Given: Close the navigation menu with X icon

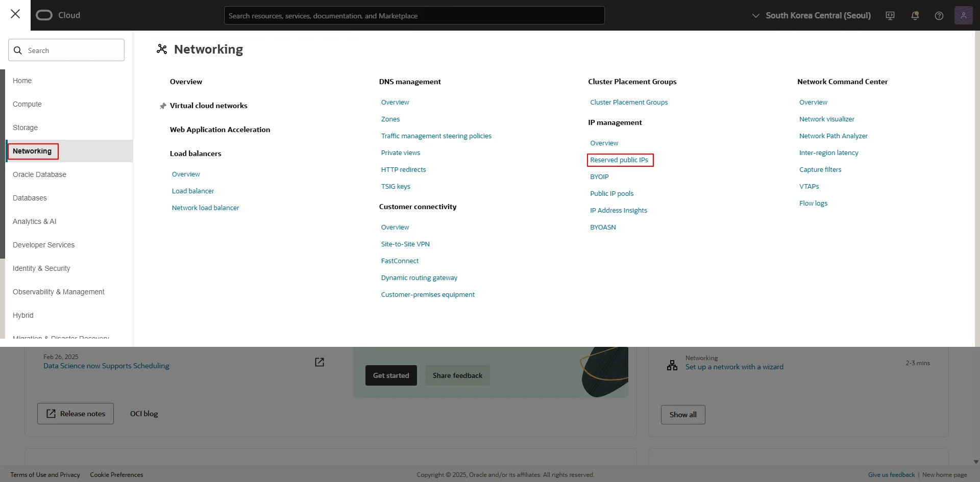Looking at the screenshot, I should [x=15, y=14].
